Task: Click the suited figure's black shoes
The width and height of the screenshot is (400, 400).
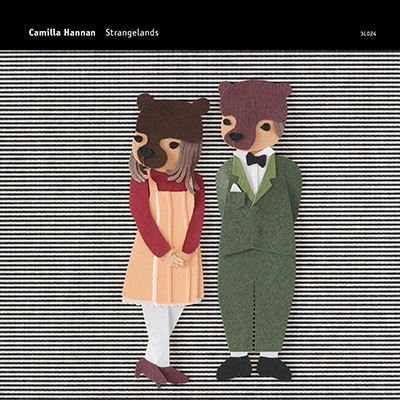Action: pyautogui.click(x=253, y=368)
